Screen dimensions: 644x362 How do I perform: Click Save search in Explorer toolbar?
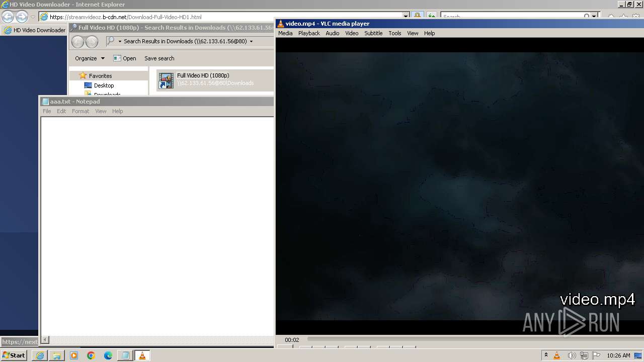coord(159,58)
